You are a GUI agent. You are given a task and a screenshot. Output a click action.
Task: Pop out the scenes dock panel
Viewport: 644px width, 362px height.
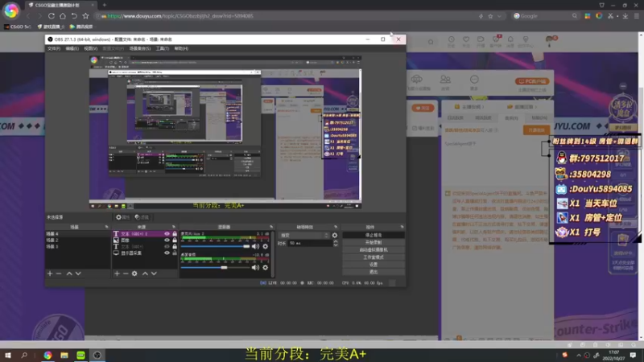tap(106, 227)
